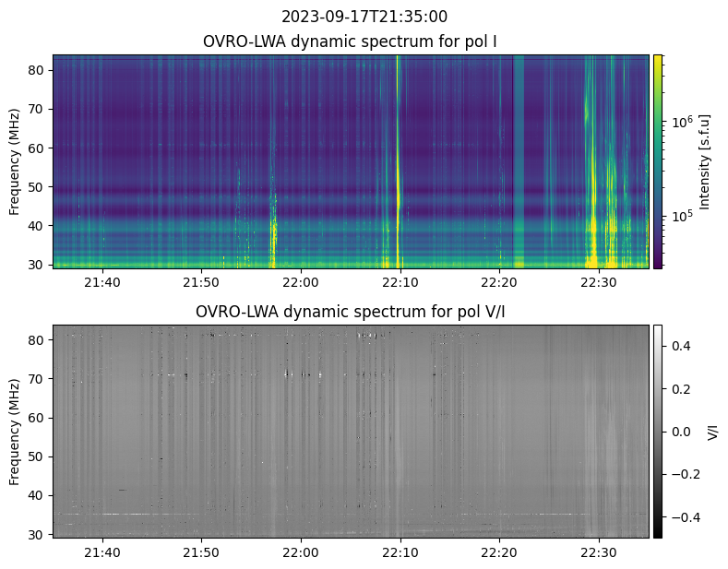This screenshot has height=569, width=728.
Task: Select the pol V/I dynamic spectrum title
Action: [x=350, y=312]
